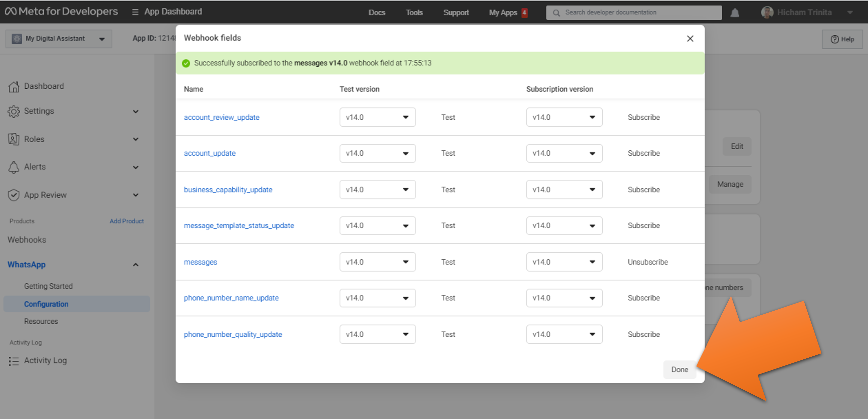Unsubscribe from the messages webhook field
This screenshot has height=419, width=868.
pyautogui.click(x=647, y=262)
